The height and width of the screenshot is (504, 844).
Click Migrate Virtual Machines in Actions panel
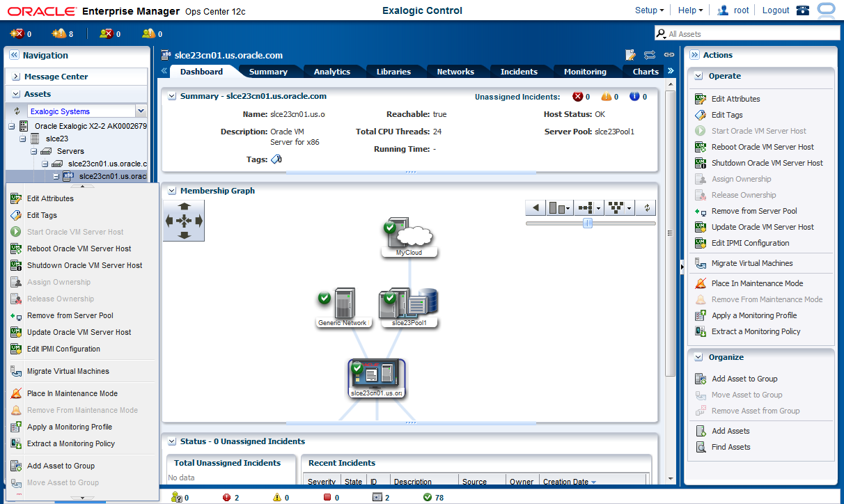pyautogui.click(x=752, y=263)
